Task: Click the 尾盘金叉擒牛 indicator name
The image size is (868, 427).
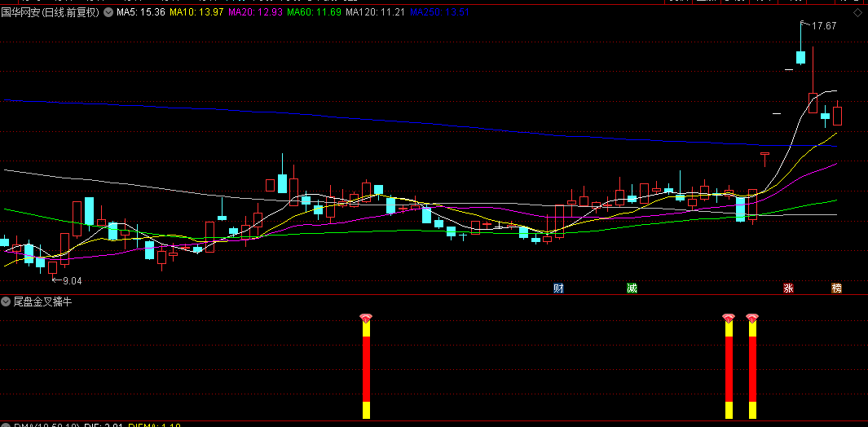Action: tap(42, 302)
